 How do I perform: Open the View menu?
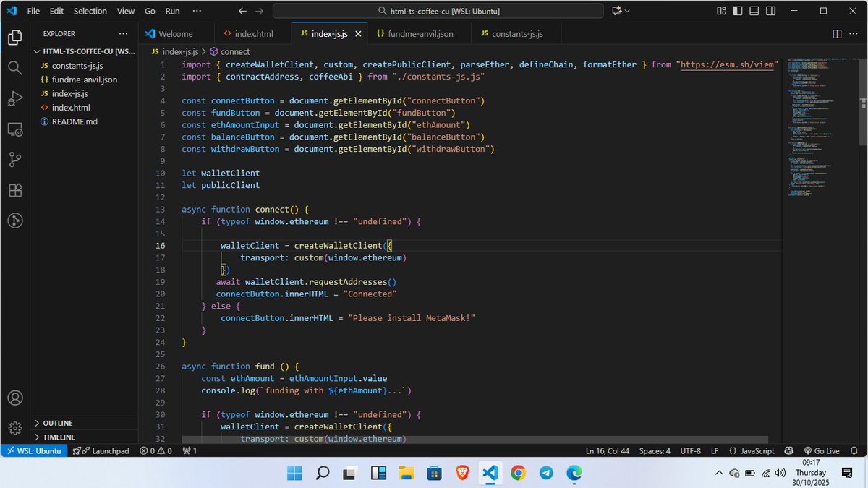(126, 11)
